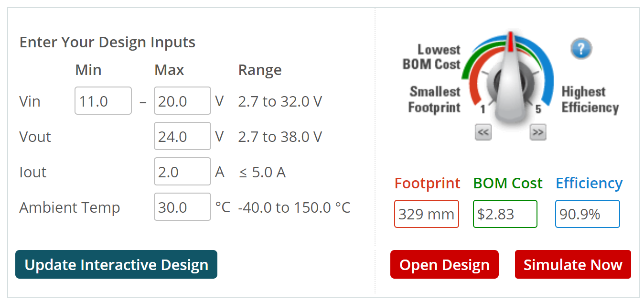Screen dimensions: 644x304
Task: Select knob position 5 marker
Action: (538, 109)
